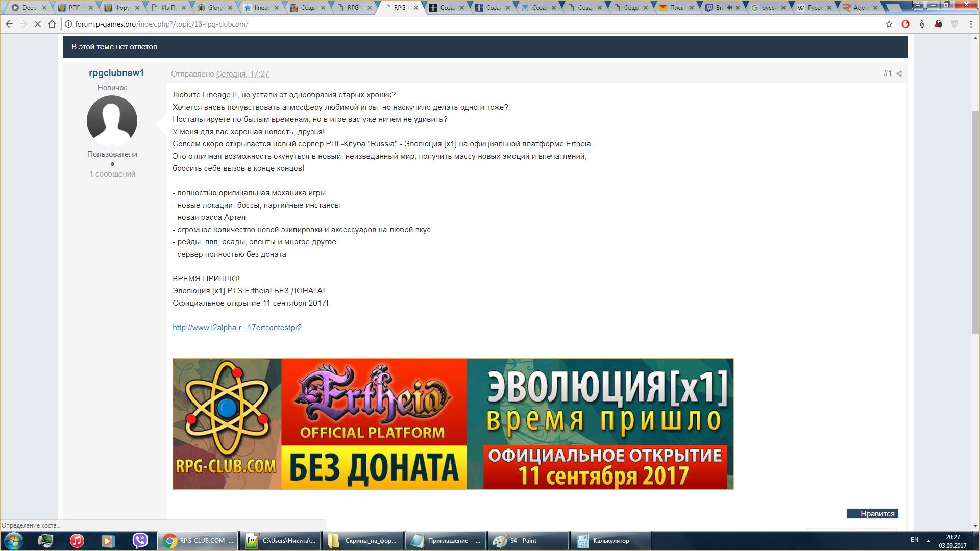
Task: Click the rpgclubnew1 default avatar
Action: 112,121
